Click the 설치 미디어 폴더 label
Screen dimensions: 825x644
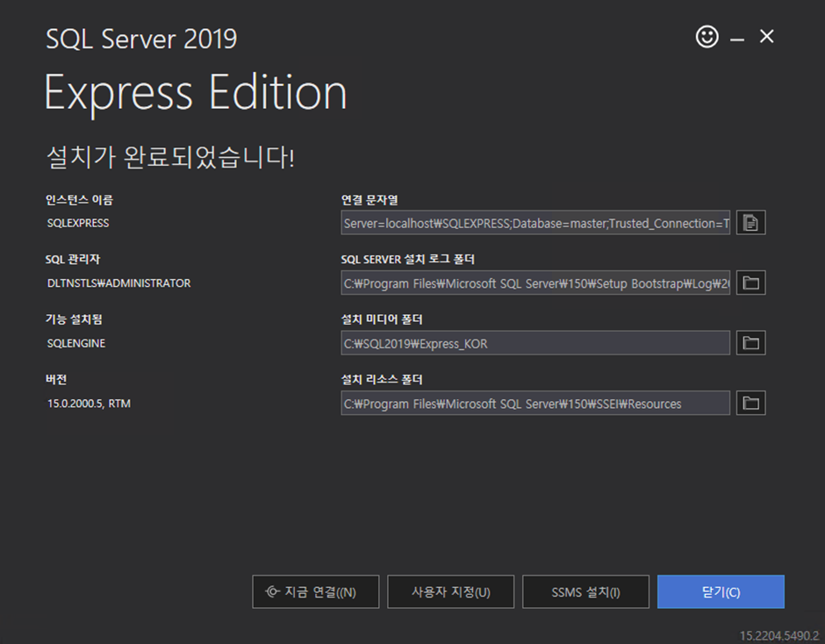382,319
